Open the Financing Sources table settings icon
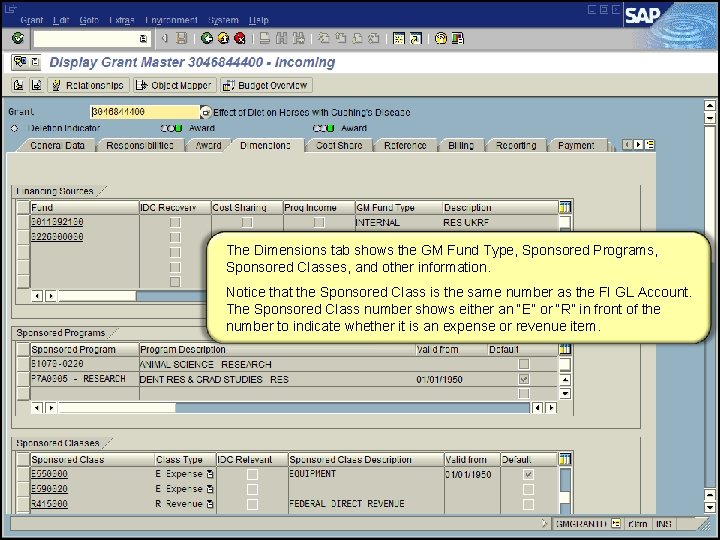Screen dimensions: 720x540 pyautogui.click(x=565, y=207)
